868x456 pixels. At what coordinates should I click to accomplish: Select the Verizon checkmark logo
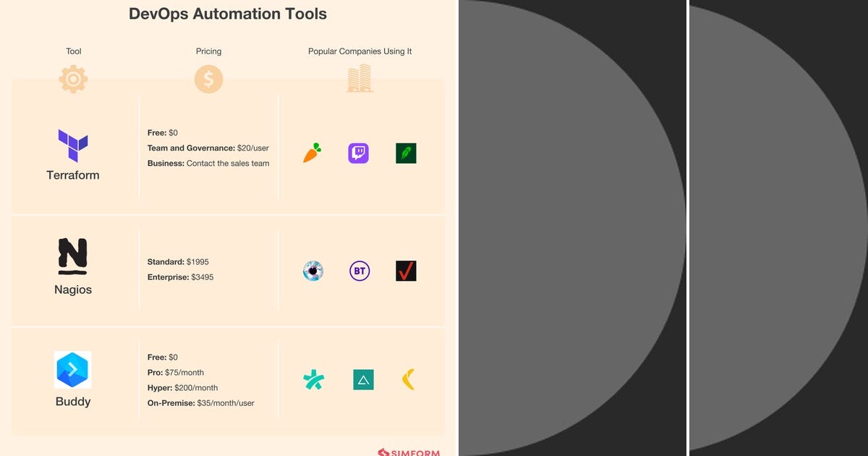[406, 271]
